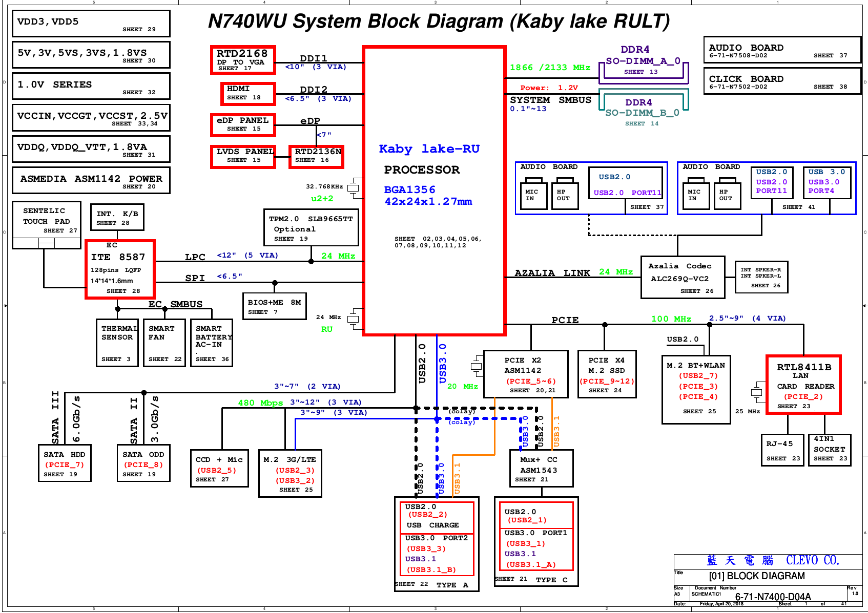
Task: Select the TPM2.0 SLB9665TT block
Action: [x=311, y=227]
